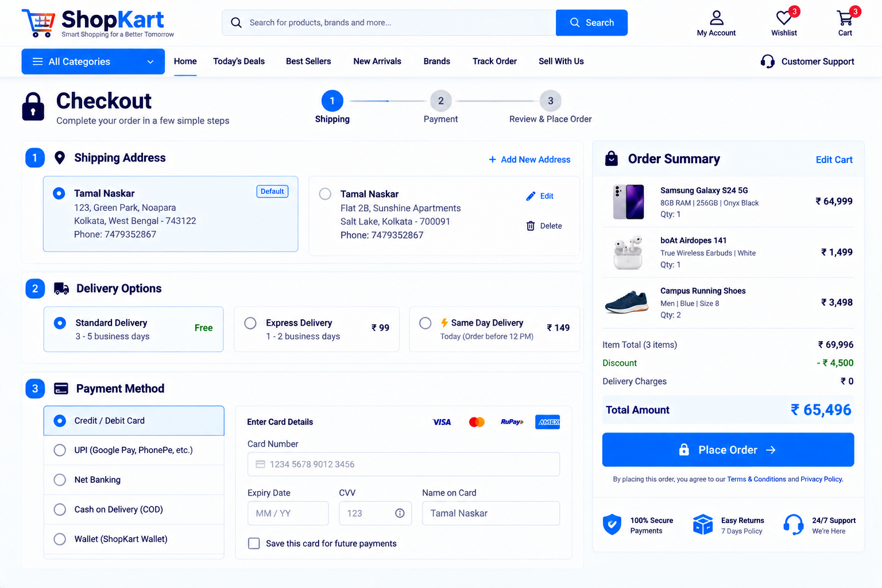
Task: Open the shopping Cart icon
Action: tap(845, 18)
